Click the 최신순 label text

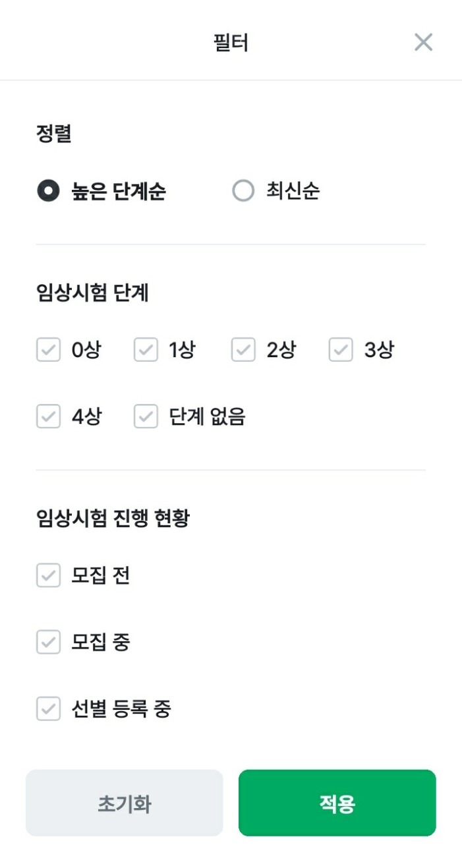[293, 192]
